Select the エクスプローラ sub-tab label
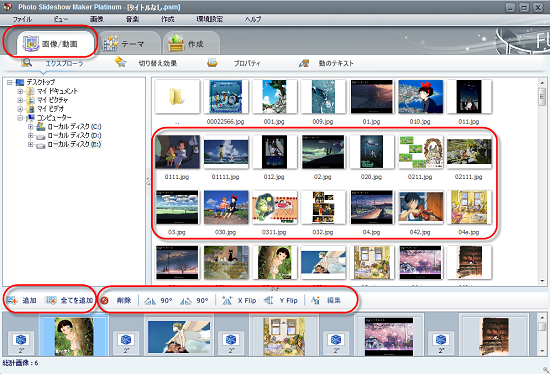Screen dimensions: 550x374 pos(64,64)
